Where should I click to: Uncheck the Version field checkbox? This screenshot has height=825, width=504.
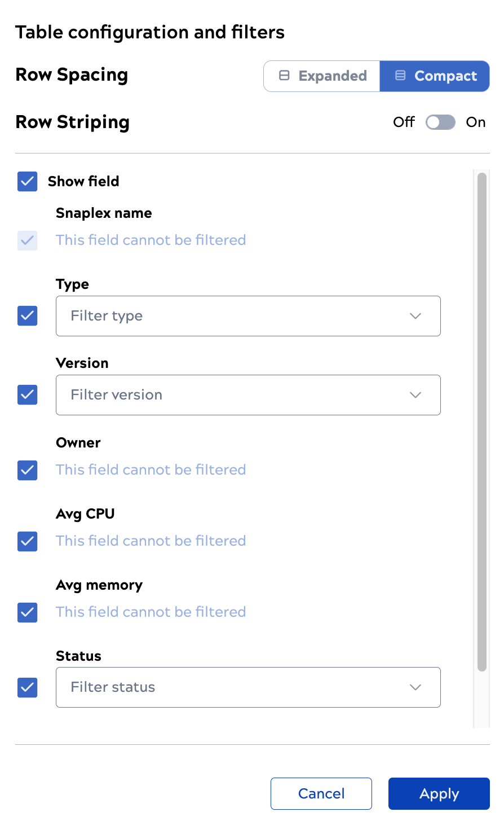point(28,395)
